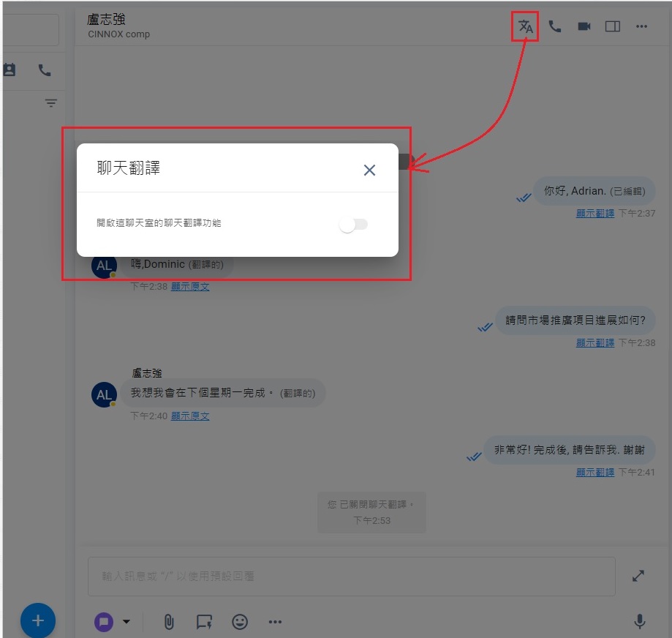The width and height of the screenshot is (672, 638).
Task: Click the search box in left sidebar
Action: coord(31,30)
